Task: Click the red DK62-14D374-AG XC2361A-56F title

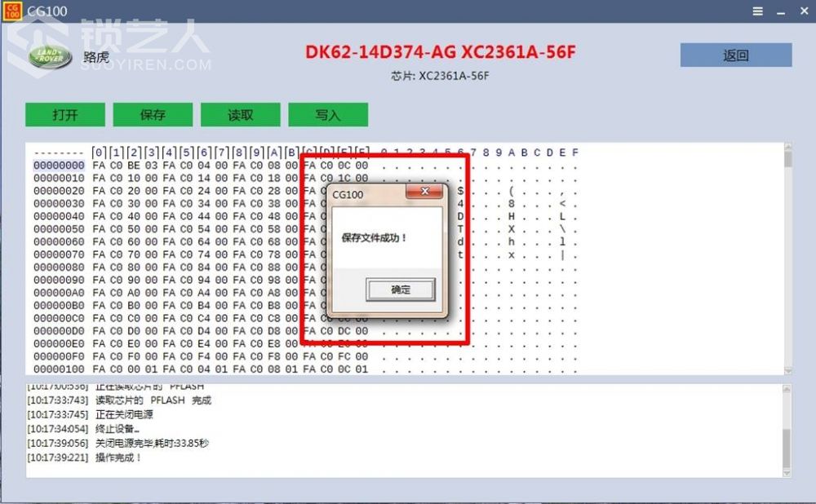Action: coord(441,52)
